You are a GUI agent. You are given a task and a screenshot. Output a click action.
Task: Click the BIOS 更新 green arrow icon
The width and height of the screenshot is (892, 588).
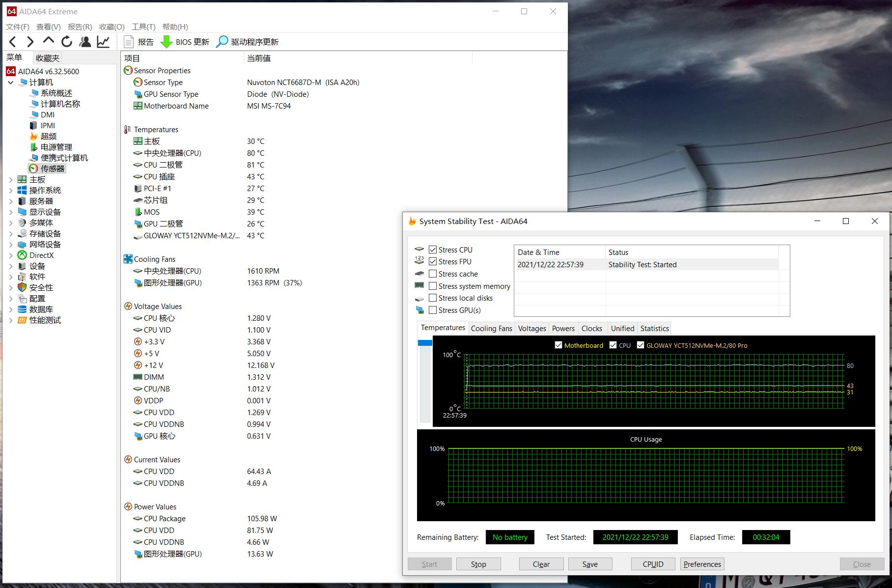click(167, 42)
